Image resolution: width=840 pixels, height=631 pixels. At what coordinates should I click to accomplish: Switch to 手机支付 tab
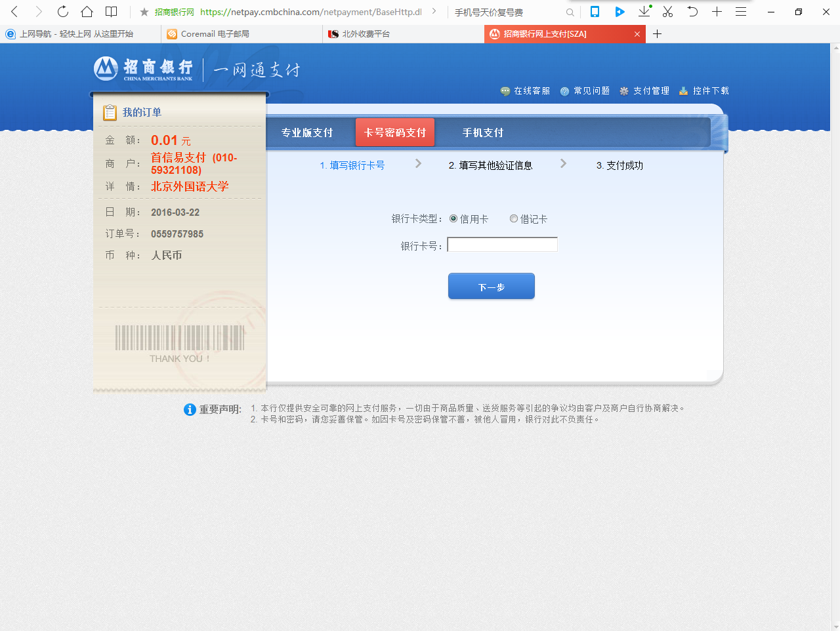(x=483, y=133)
